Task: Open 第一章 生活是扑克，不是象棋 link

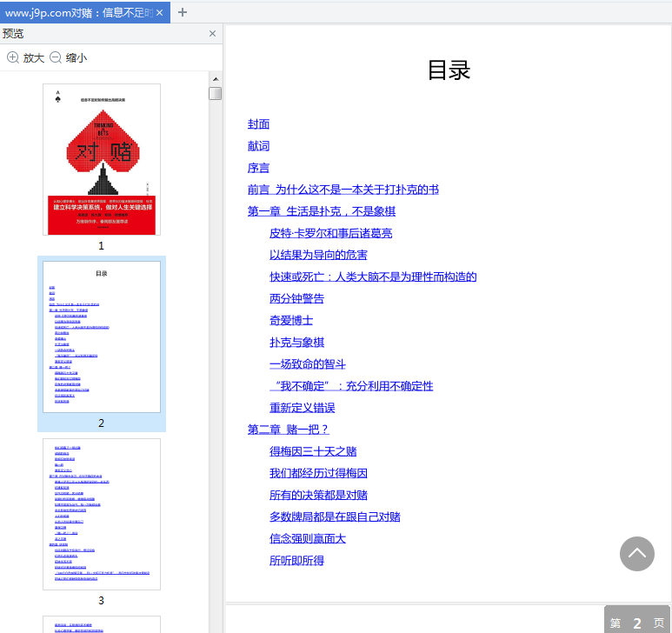Action: point(322,211)
